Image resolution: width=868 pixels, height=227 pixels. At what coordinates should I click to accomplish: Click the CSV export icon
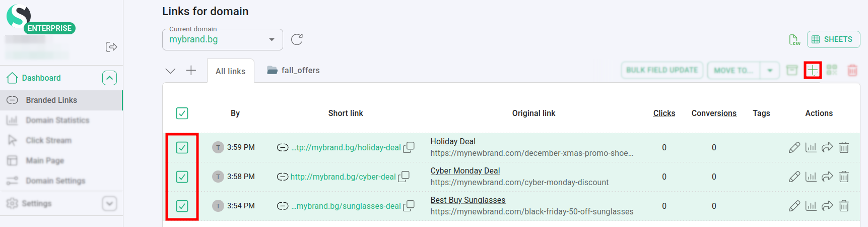coord(794,39)
